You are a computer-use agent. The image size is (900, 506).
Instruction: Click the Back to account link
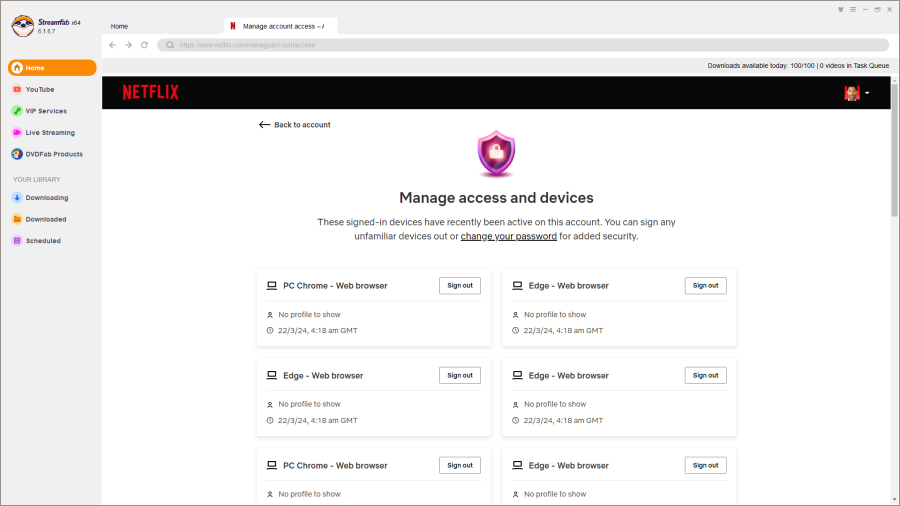pos(295,125)
